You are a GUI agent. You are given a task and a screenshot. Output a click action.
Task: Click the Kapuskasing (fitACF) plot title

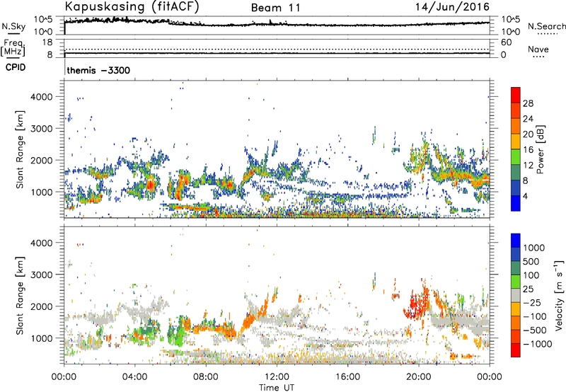pyautogui.click(x=132, y=6)
